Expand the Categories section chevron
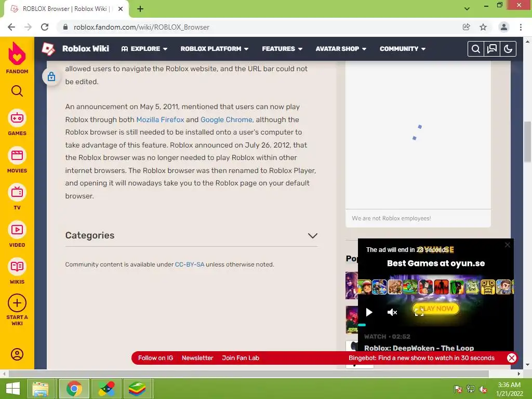The width and height of the screenshot is (532, 399). pos(312,235)
